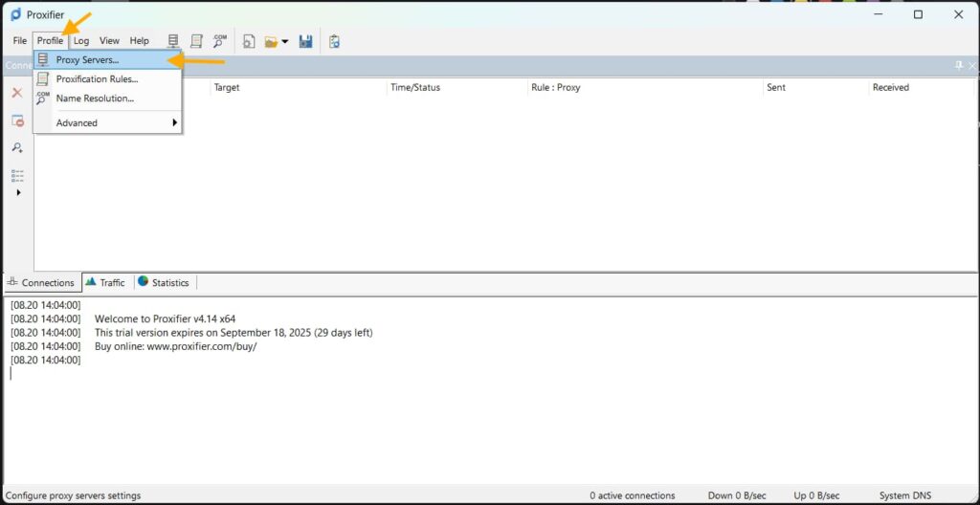This screenshot has height=505, width=980.
Task: Click the trial version expires log line
Action: 234,333
